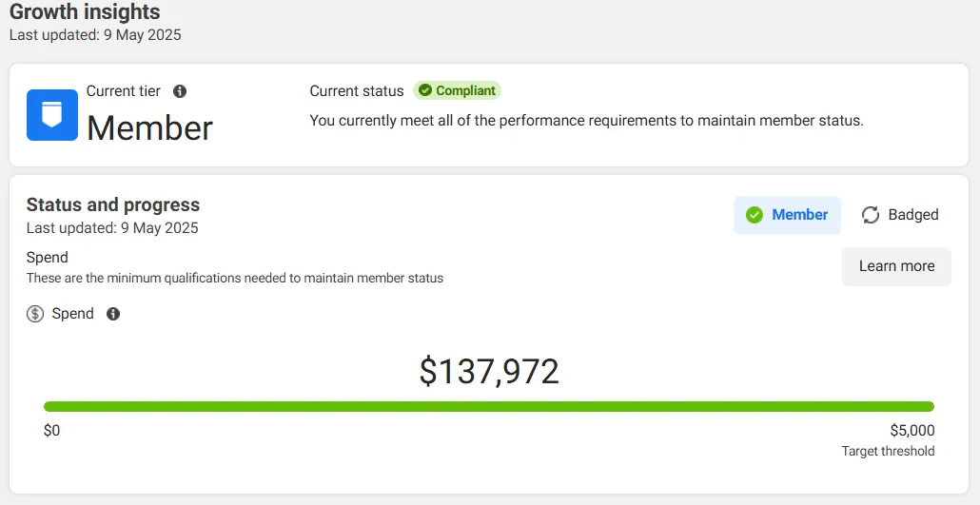Click the $137,972 spend amount

click(489, 371)
